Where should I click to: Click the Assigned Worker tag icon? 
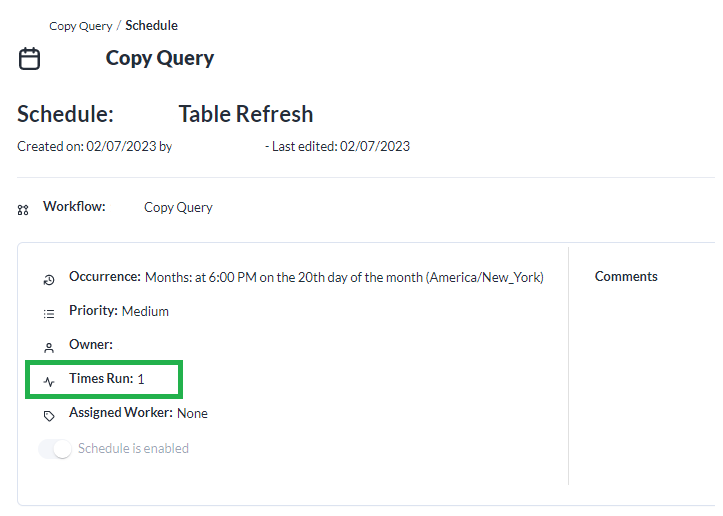click(x=49, y=415)
